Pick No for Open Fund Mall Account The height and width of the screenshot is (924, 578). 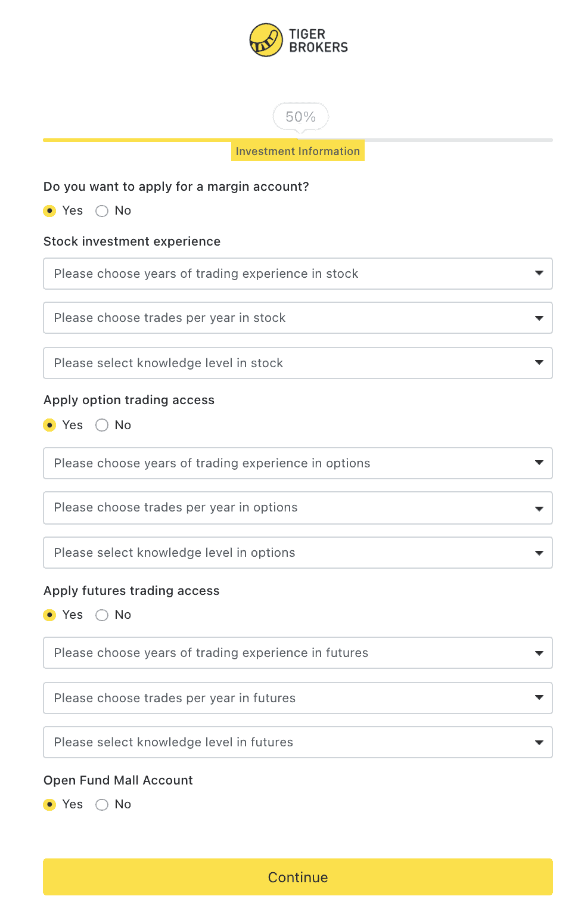click(102, 805)
